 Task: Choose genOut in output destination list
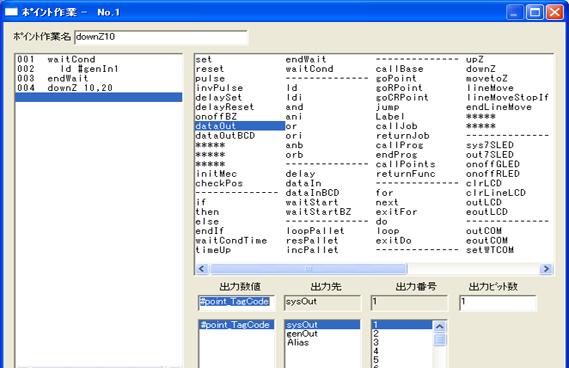(x=302, y=334)
